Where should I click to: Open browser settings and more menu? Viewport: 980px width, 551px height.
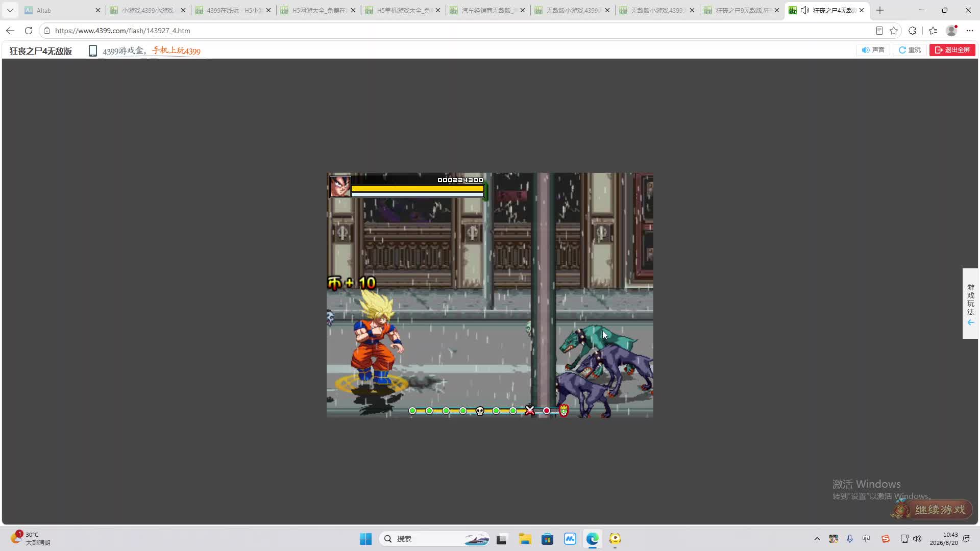pos(970,31)
